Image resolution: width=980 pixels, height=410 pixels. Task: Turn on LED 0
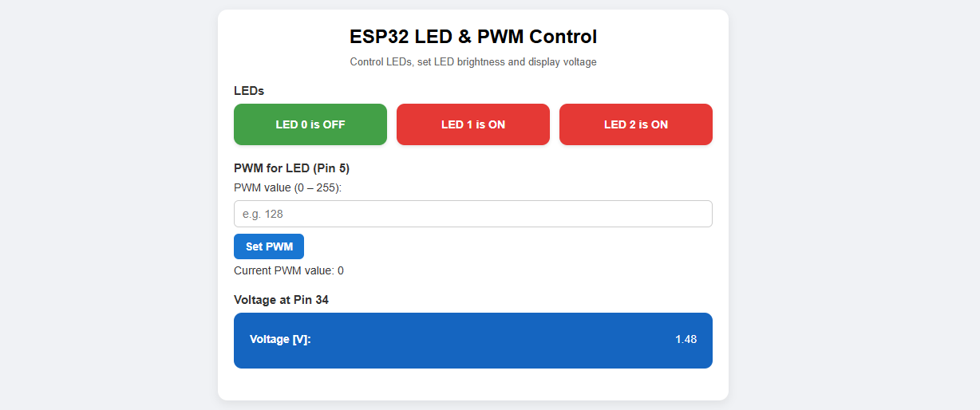[x=310, y=124]
